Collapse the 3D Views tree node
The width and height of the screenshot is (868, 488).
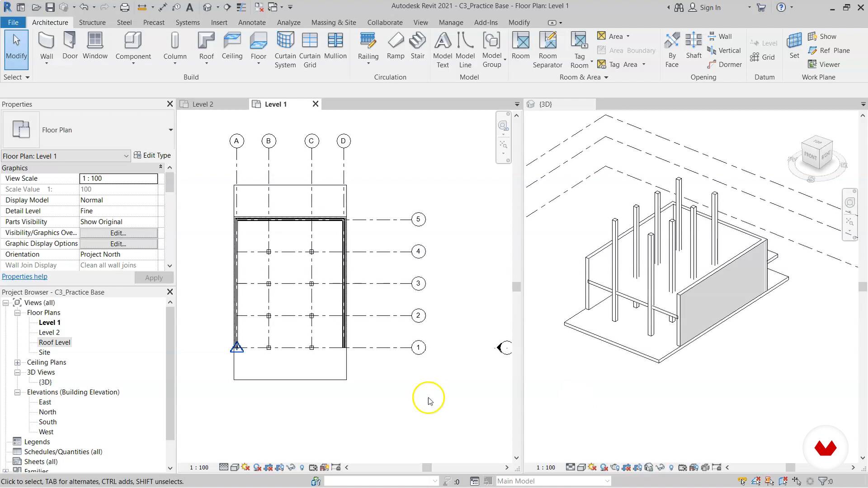pos(17,372)
